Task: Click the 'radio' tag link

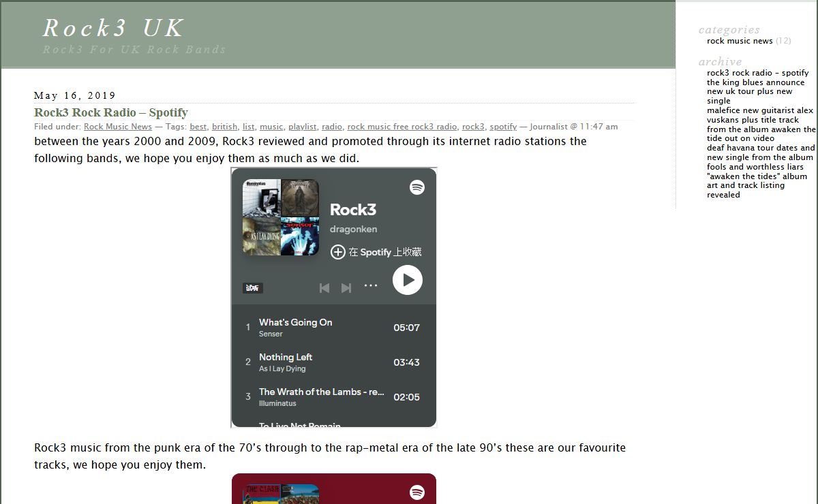Action: point(332,127)
